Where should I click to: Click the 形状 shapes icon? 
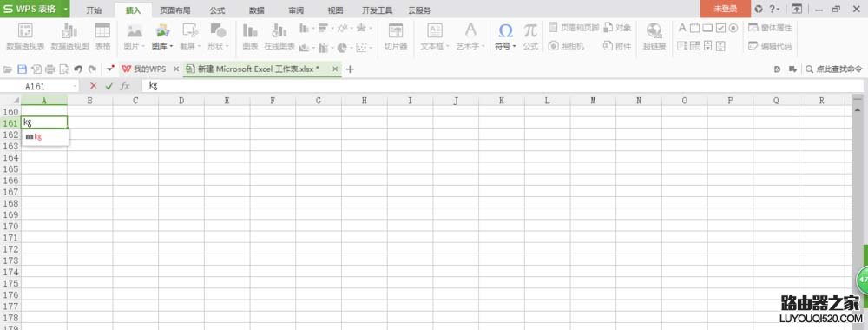[x=218, y=30]
